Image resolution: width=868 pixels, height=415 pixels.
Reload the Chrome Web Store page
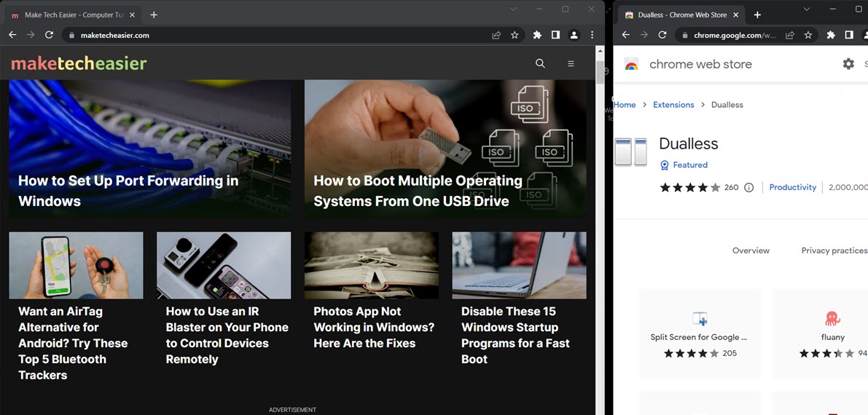tap(662, 35)
